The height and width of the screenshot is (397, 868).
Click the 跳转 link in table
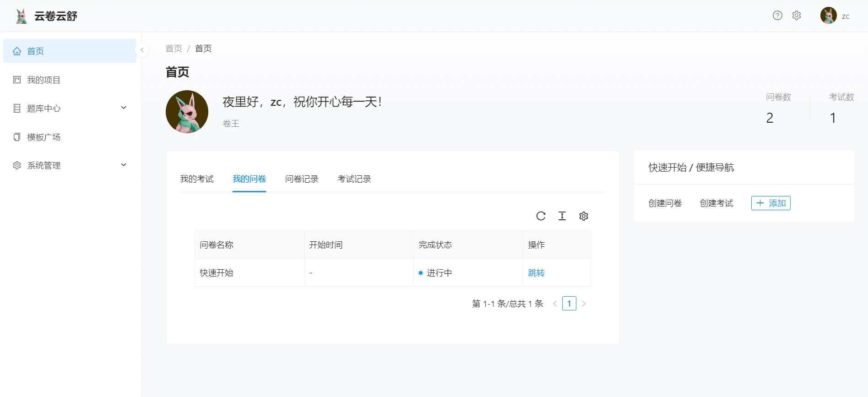coord(536,273)
